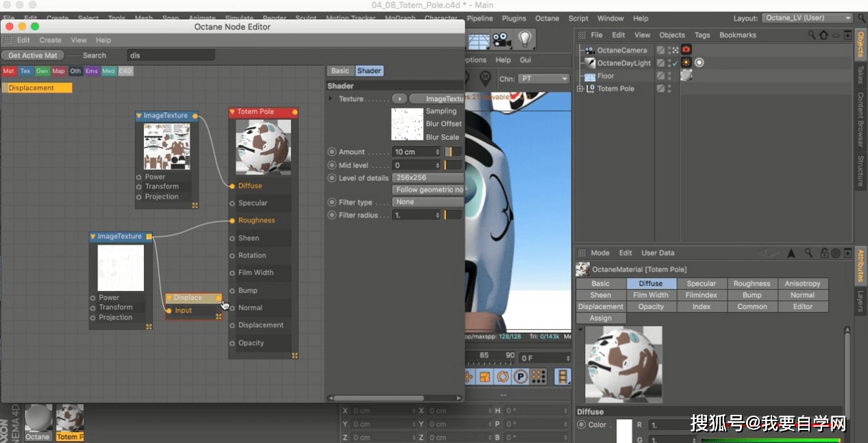
Task: Collapse the material preview triangle
Action: 580,329
